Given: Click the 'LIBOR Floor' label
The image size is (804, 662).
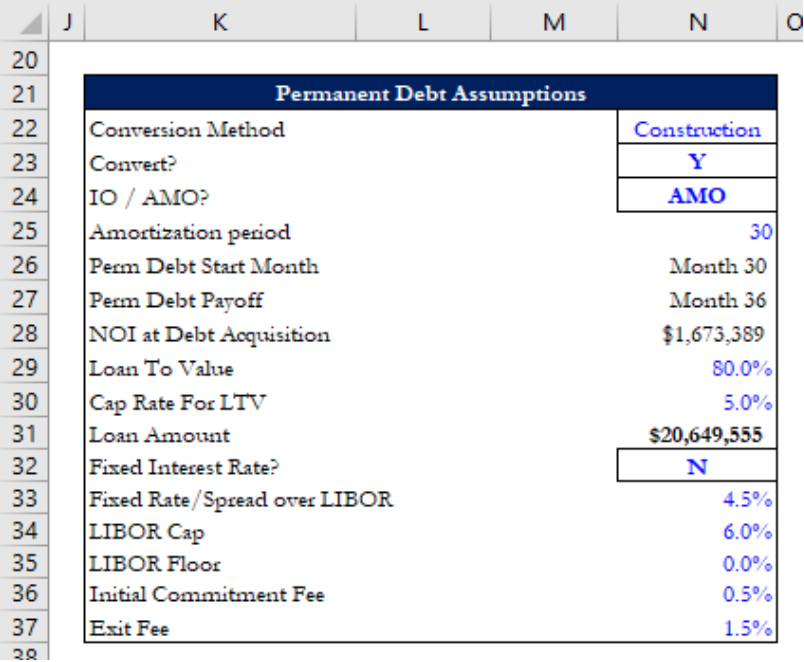Looking at the screenshot, I should coord(155,564).
